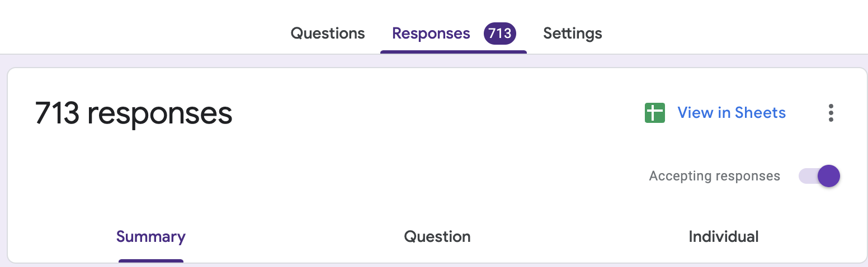
Task: Open the View in Sheets link
Action: (x=731, y=113)
